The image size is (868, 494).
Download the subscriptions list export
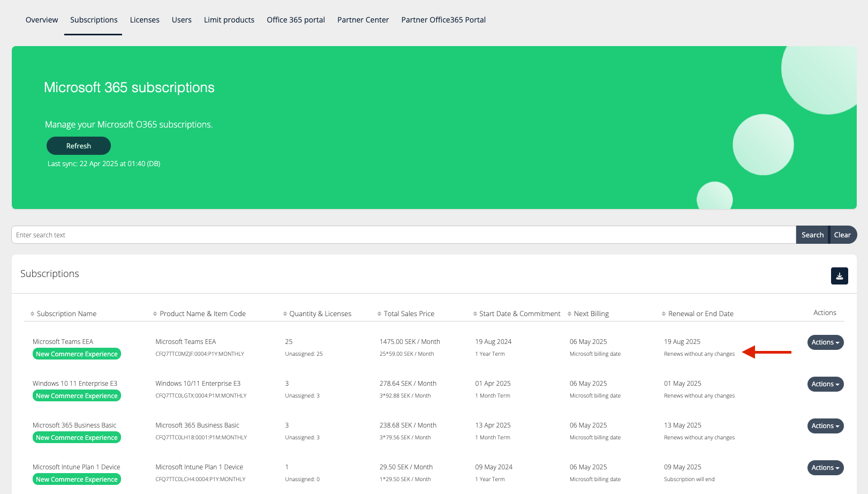pos(839,276)
